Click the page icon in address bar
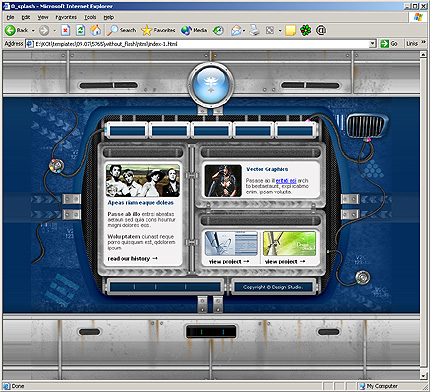The width and height of the screenshot is (430, 392). (x=30, y=44)
